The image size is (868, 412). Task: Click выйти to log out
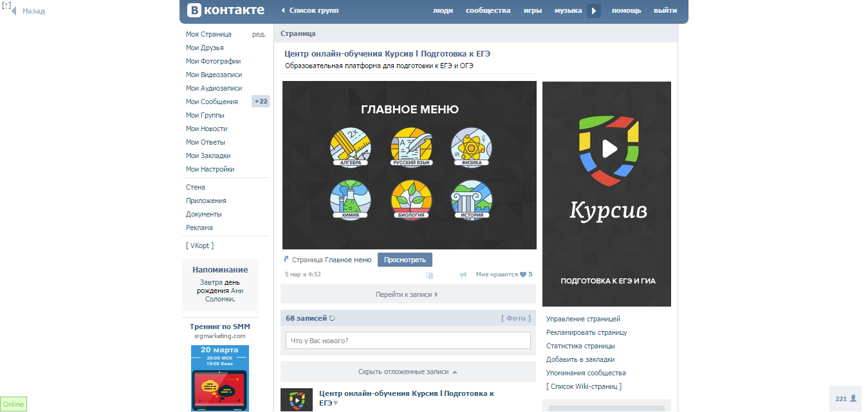(665, 10)
